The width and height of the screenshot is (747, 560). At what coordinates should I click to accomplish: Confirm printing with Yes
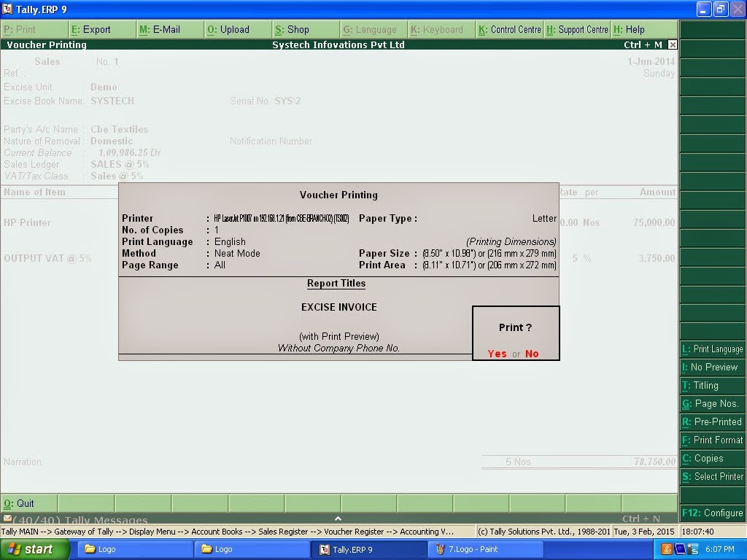497,354
